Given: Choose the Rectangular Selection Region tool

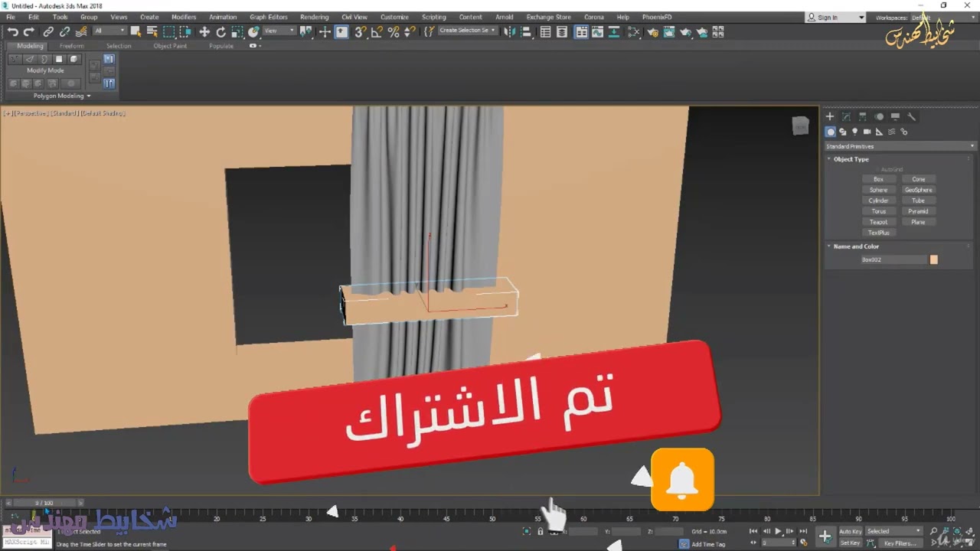Looking at the screenshot, I should coord(168,31).
